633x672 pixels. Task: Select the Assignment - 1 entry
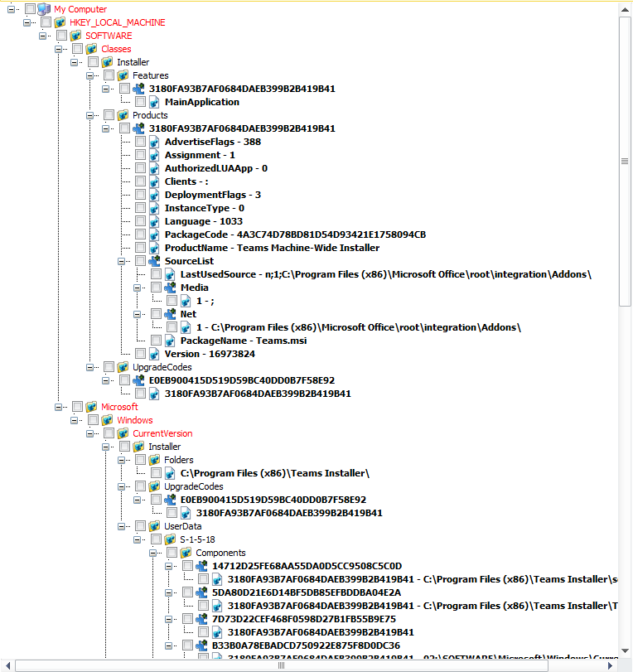pos(200,155)
